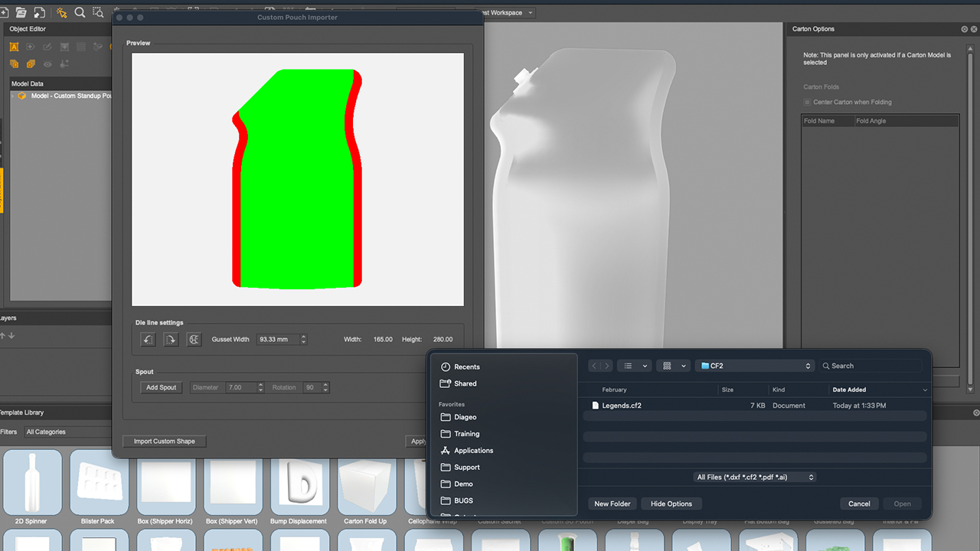This screenshot has width=980, height=551.
Task: Click the marquee zoom toolbar icon
Action: pyautogui.click(x=97, y=12)
